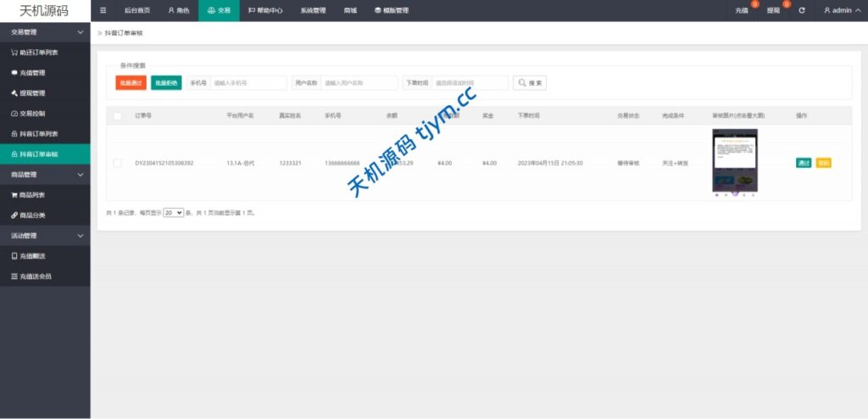
Task: Open the 后台首页 top menu item
Action: point(136,10)
